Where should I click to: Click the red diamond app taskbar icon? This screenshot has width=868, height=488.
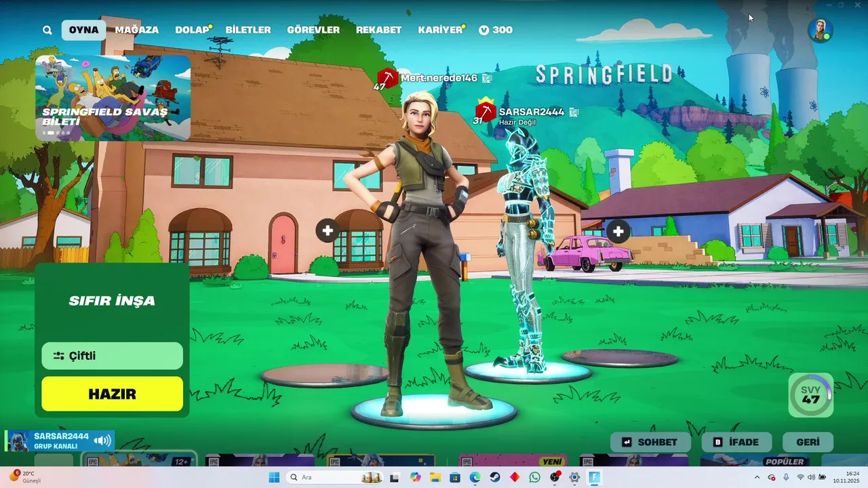click(515, 477)
